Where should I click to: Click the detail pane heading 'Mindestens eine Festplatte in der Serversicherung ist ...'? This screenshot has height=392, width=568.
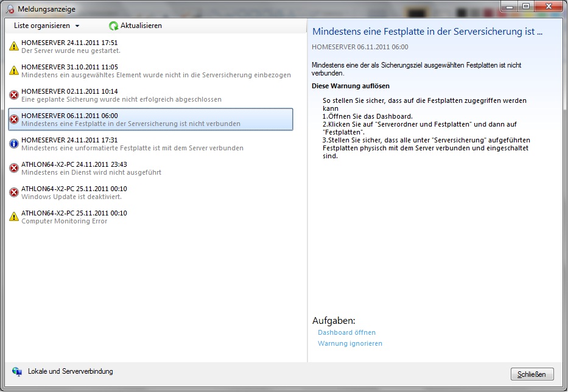tap(427, 32)
